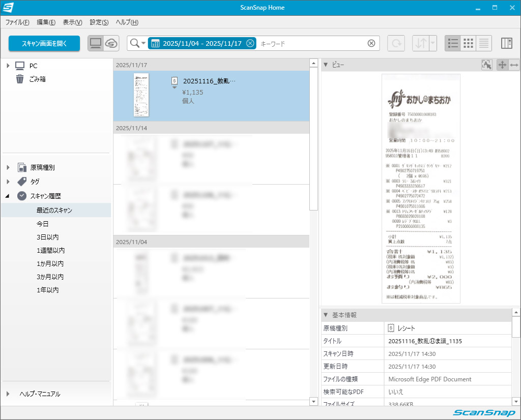Click the sort order icon in the toolbar
The height and width of the screenshot is (420, 521).
pyautogui.click(x=422, y=43)
